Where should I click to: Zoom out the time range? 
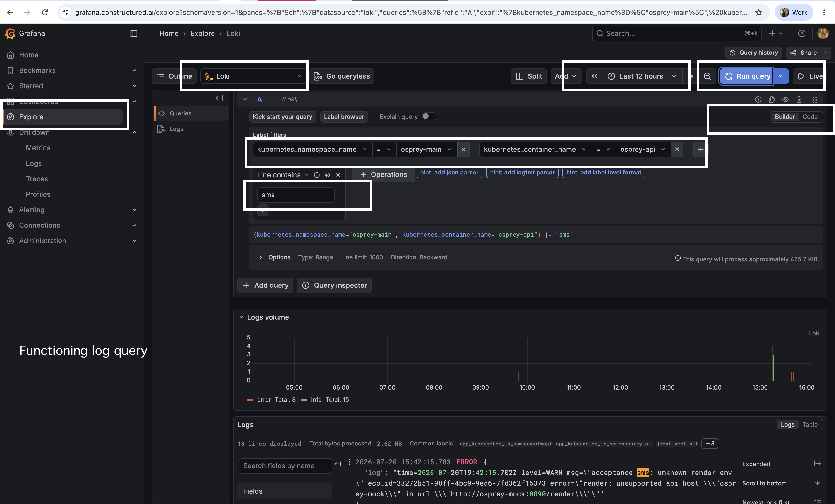[x=707, y=76]
